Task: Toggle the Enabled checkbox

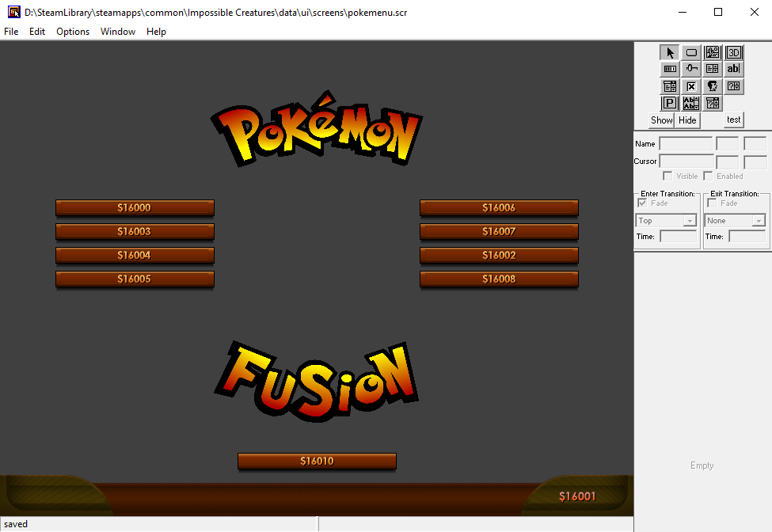Action: pos(708,177)
